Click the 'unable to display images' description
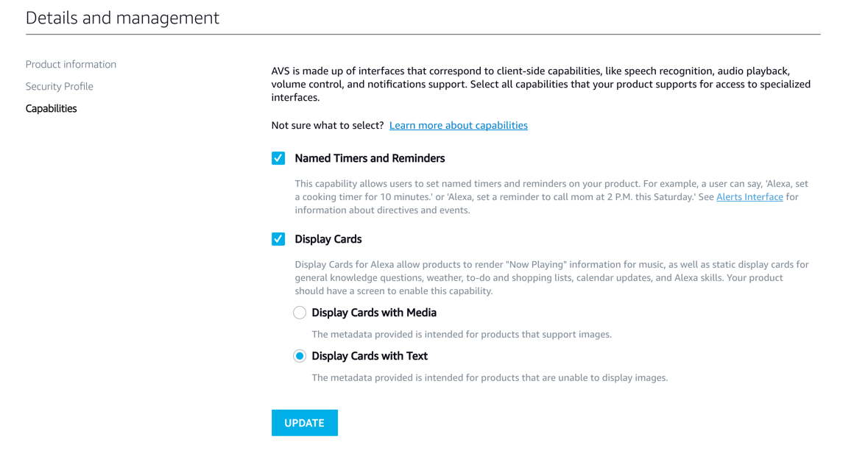 pyautogui.click(x=490, y=377)
